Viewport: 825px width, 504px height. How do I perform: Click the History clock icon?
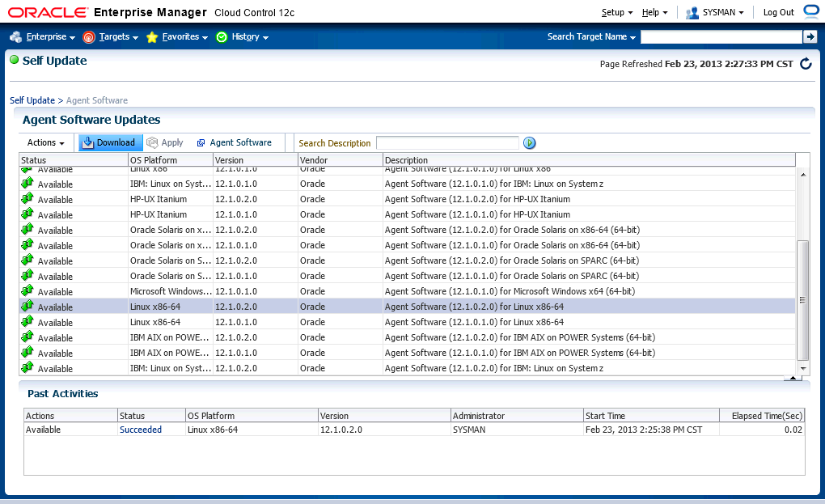tap(222, 37)
